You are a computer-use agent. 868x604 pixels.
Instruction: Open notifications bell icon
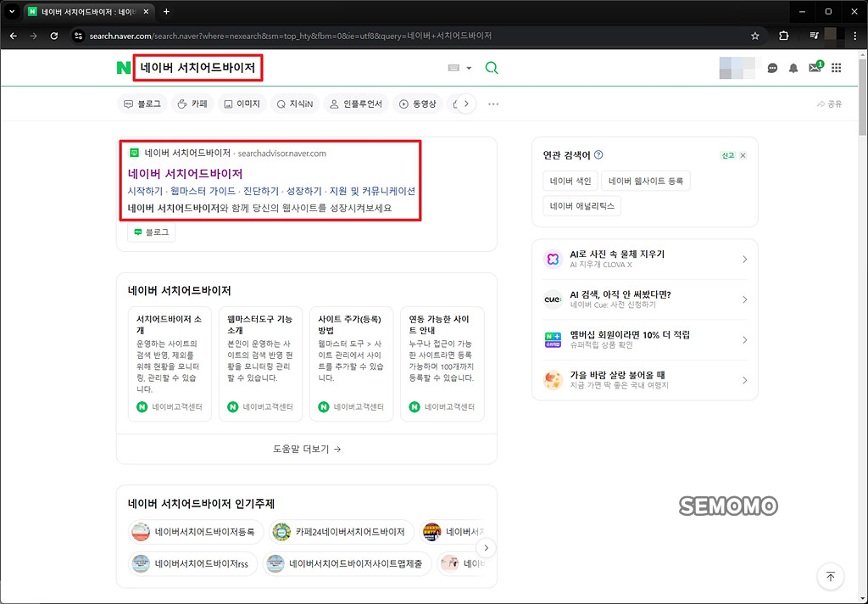pyautogui.click(x=793, y=68)
